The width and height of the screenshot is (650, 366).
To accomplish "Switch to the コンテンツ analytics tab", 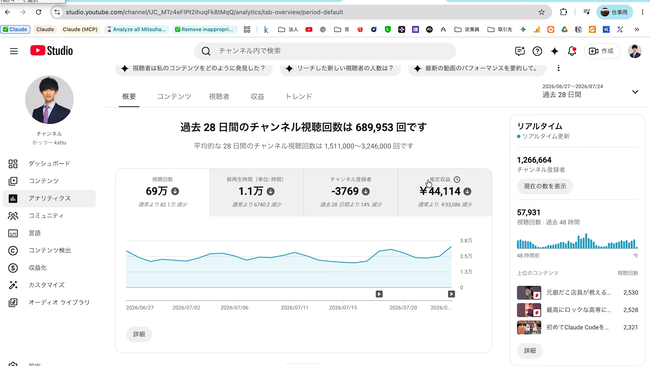I will pos(174,97).
